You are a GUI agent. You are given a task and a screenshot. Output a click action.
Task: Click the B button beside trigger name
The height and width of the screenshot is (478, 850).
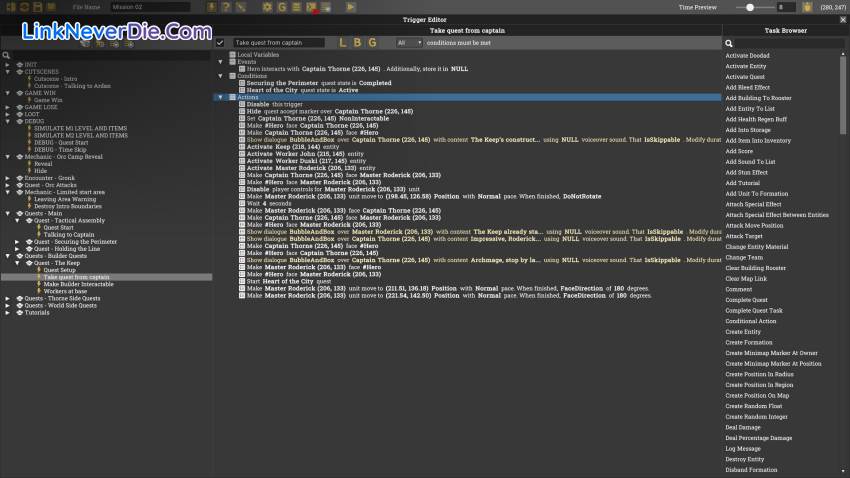click(x=358, y=43)
